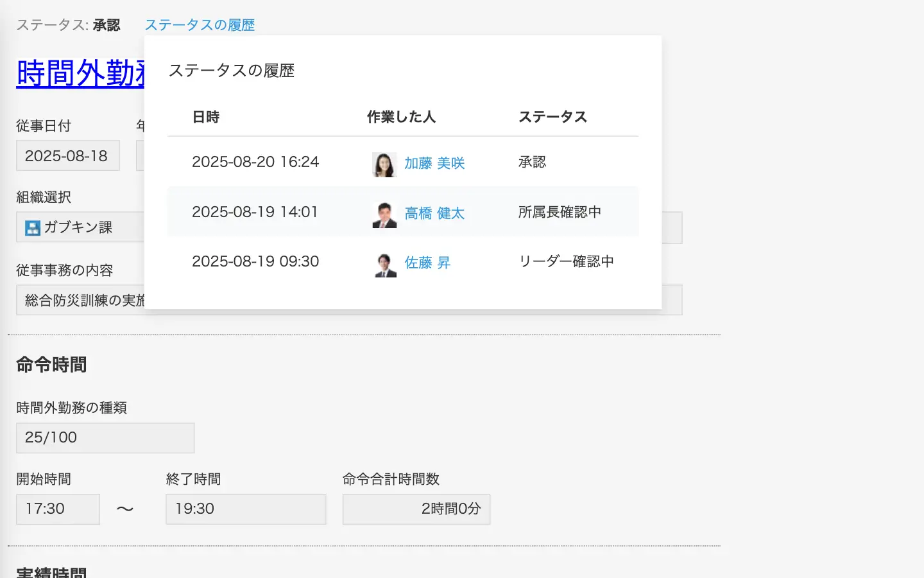Image resolution: width=924 pixels, height=578 pixels.
Task: Click the 日時 column header
Action: pyautogui.click(x=206, y=117)
